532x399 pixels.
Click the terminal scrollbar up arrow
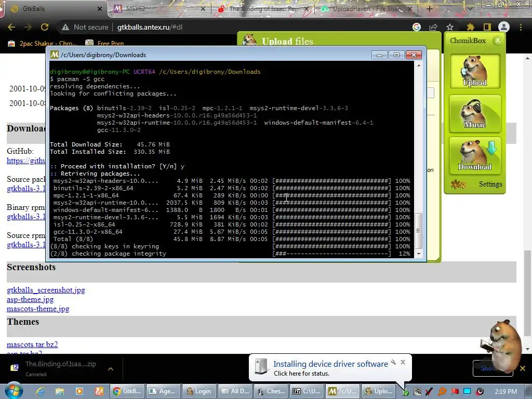419,65
